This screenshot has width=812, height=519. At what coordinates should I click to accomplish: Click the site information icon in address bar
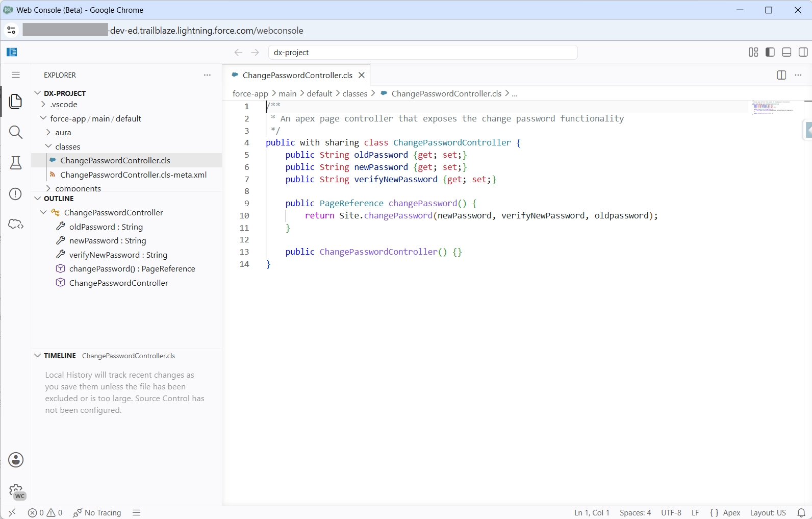coord(11,31)
